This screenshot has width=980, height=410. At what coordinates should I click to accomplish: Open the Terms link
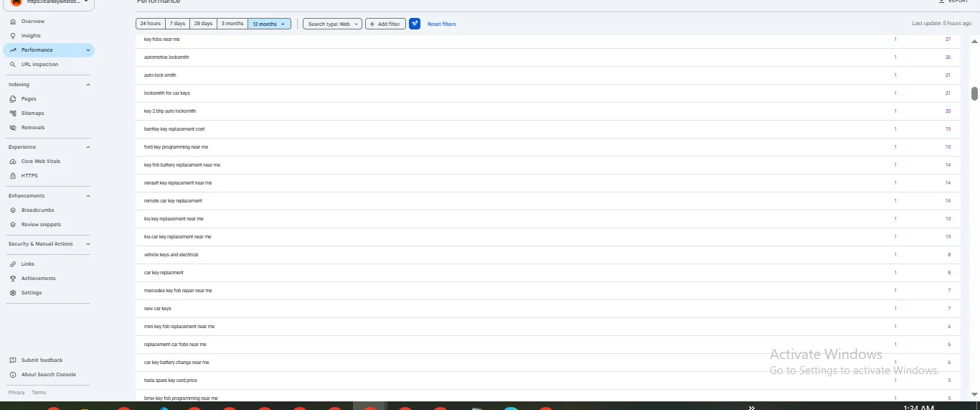coord(39,393)
